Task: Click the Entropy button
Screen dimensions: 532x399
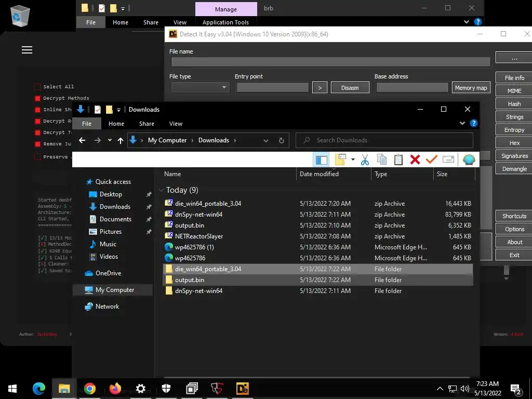Action: tap(514, 130)
